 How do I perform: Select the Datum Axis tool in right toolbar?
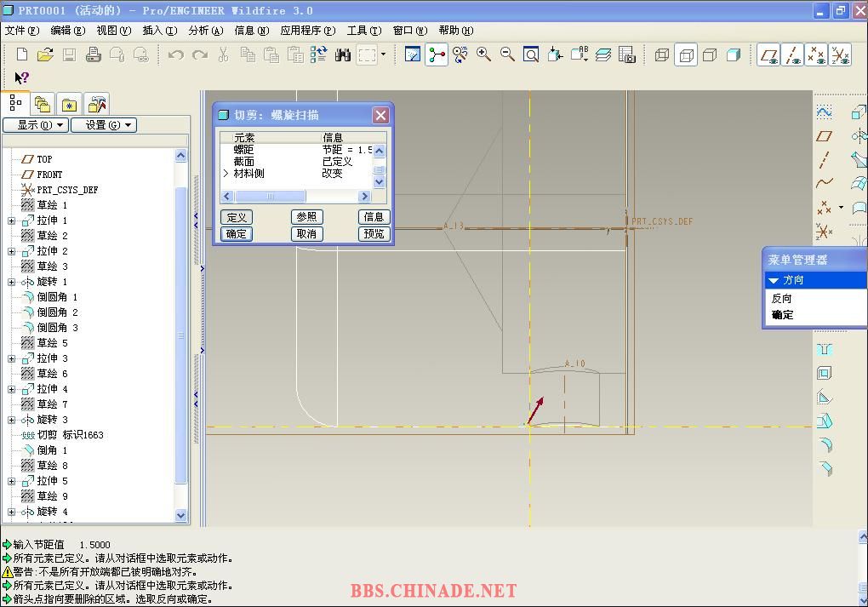824,159
